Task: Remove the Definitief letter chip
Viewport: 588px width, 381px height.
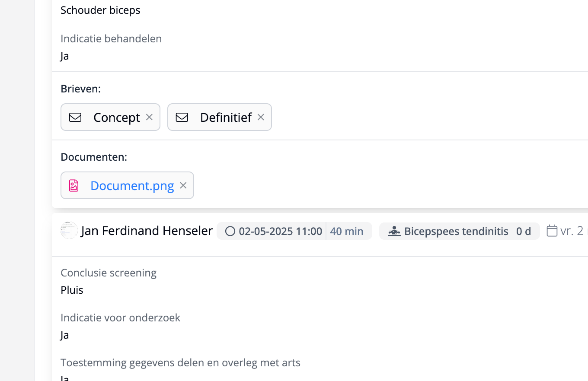Action: click(x=260, y=117)
